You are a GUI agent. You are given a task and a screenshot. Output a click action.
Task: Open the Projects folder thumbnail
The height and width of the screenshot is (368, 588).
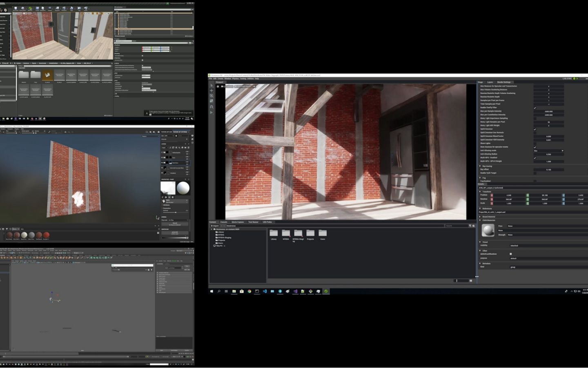310,233
